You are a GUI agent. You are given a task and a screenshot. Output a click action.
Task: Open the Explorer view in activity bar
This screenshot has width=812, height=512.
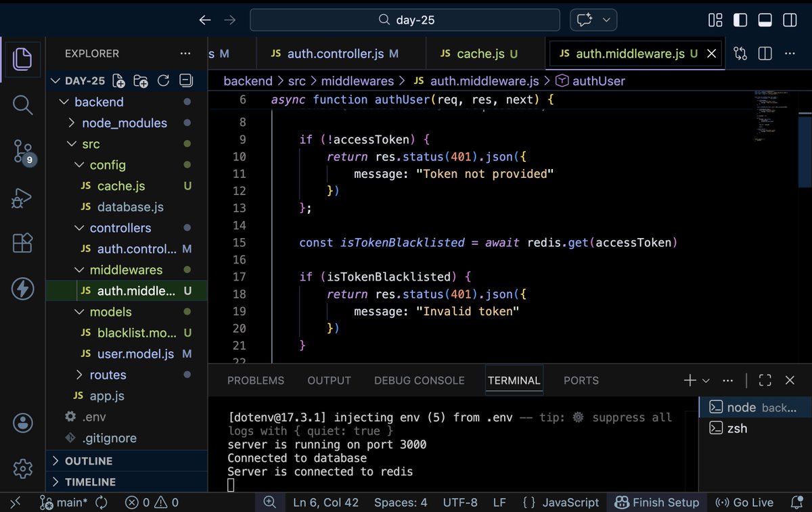pos(22,60)
